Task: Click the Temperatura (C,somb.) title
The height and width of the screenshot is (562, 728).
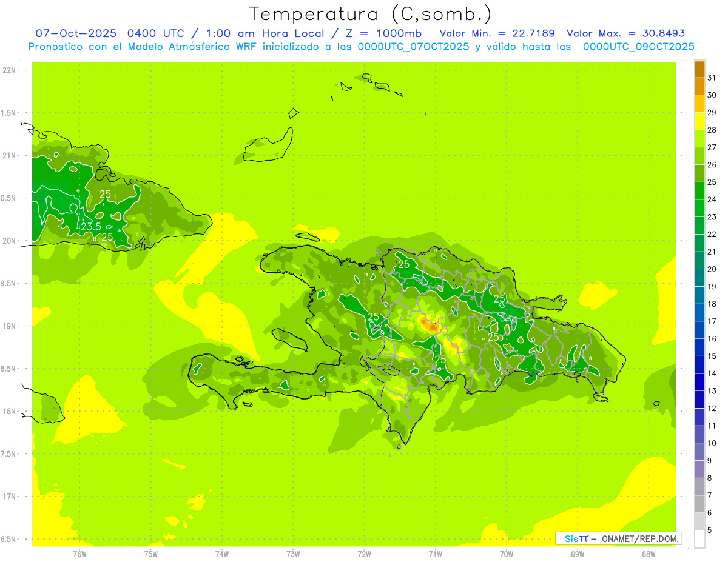Action: click(x=370, y=14)
